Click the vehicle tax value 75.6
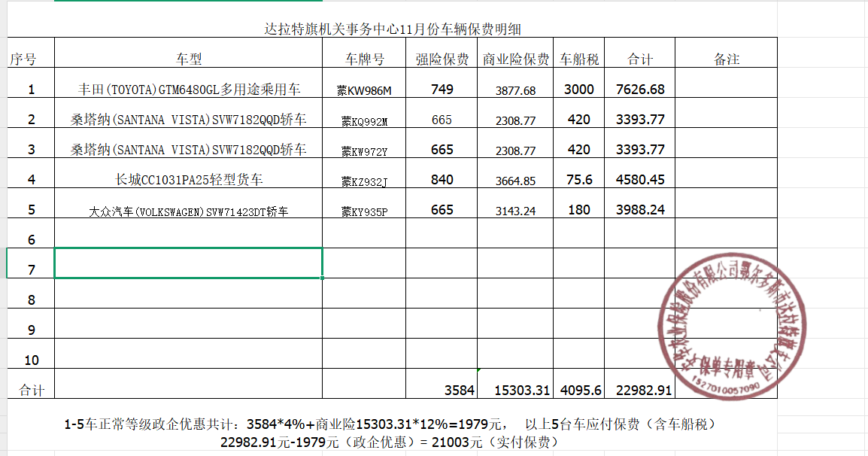This screenshot has height=456, width=868. tap(578, 180)
